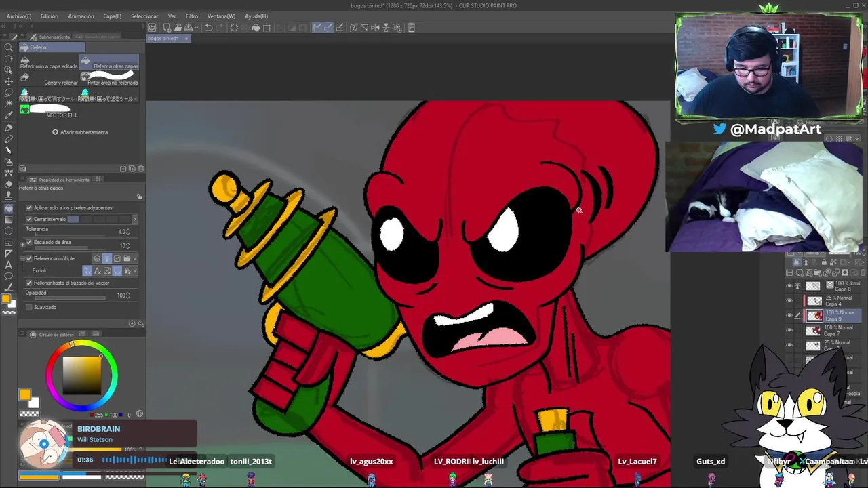Viewport: 868px width, 488px height.
Task: Click the Open file folder icon
Action: coord(178,28)
